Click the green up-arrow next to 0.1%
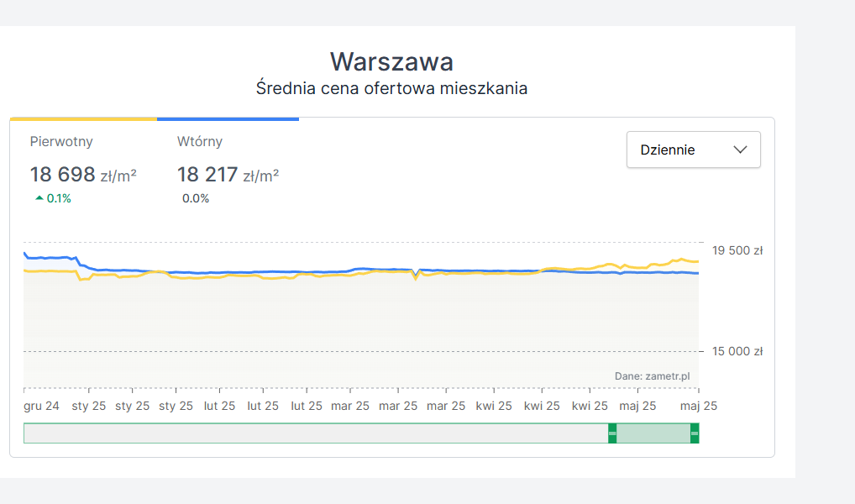 [x=39, y=198]
